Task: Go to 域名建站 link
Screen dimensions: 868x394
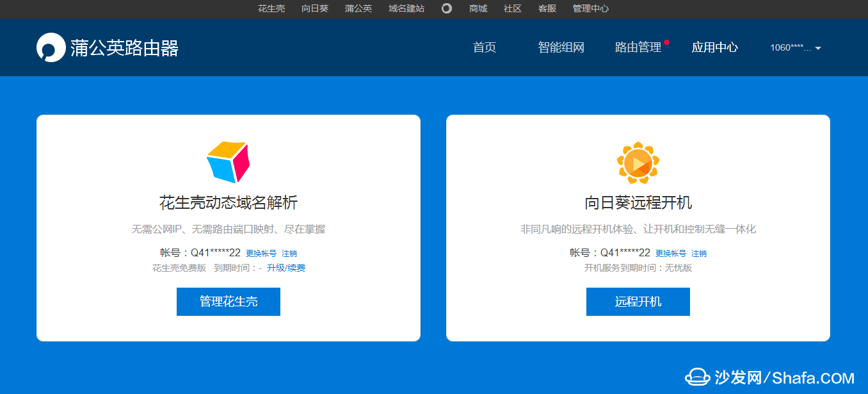Action: click(x=406, y=9)
